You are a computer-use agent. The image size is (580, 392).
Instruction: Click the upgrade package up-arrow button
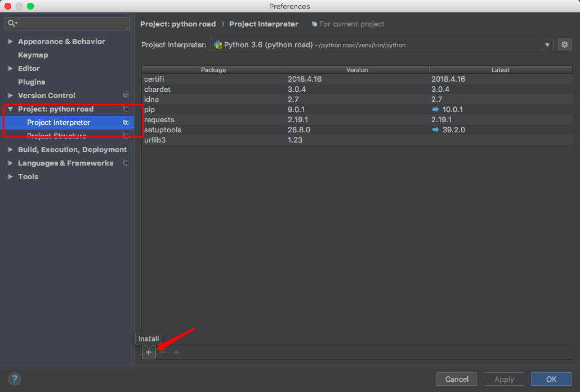point(176,352)
